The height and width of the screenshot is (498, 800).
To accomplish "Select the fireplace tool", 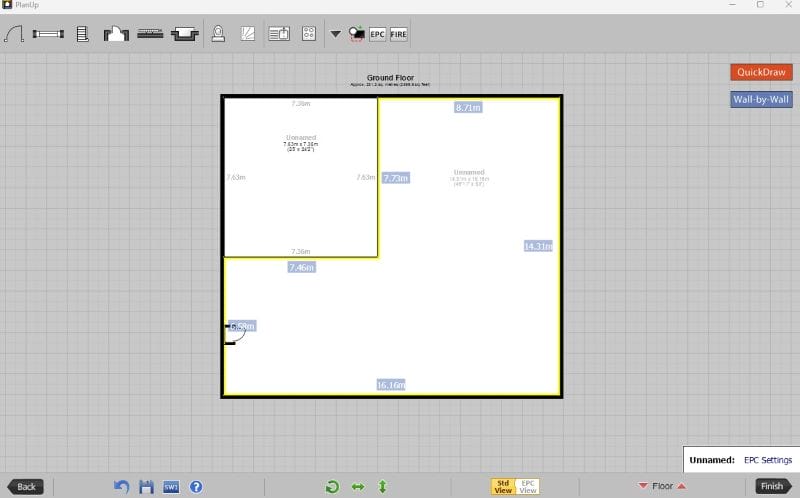I will [116, 34].
